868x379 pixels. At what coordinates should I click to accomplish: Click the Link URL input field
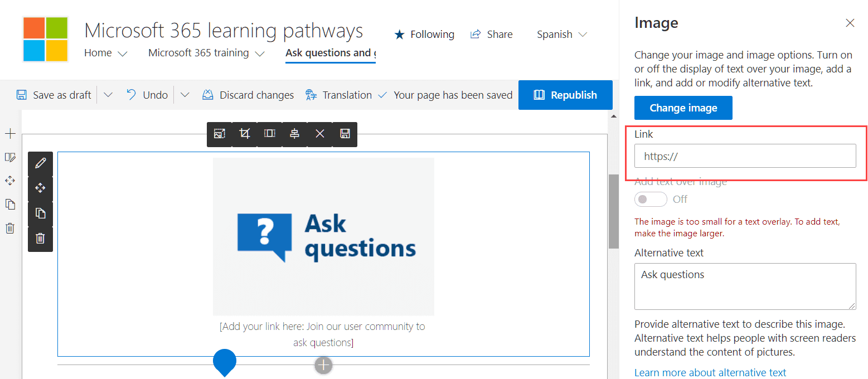coord(745,156)
